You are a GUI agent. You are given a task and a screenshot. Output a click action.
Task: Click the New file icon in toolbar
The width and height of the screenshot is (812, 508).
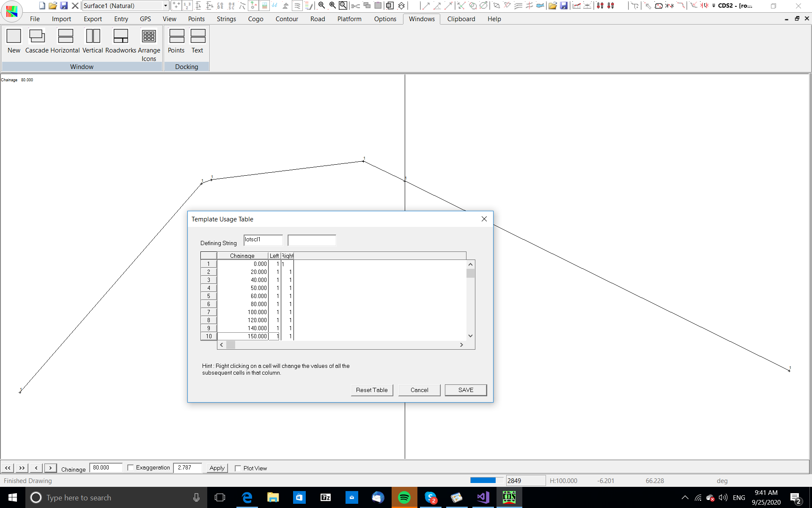click(x=42, y=6)
